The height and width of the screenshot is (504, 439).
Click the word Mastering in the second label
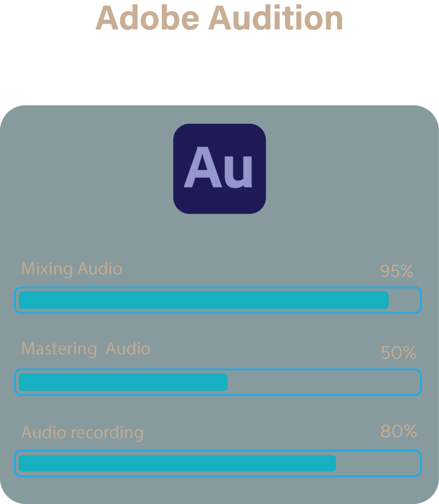click(x=59, y=349)
